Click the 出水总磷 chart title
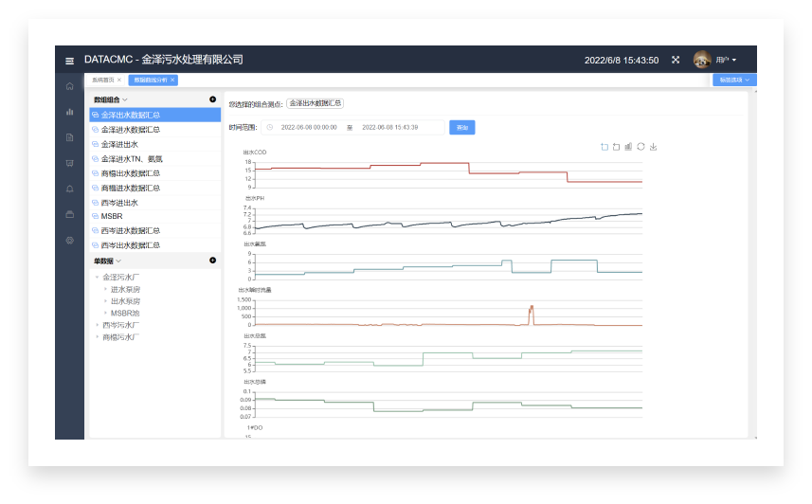This screenshot has width=812, height=504. coord(255,382)
